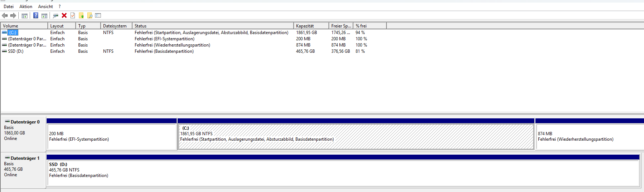This screenshot has width=644, height=192.
Task: Click NTFS cell in the SSD (D:) row
Action: [x=108, y=51]
